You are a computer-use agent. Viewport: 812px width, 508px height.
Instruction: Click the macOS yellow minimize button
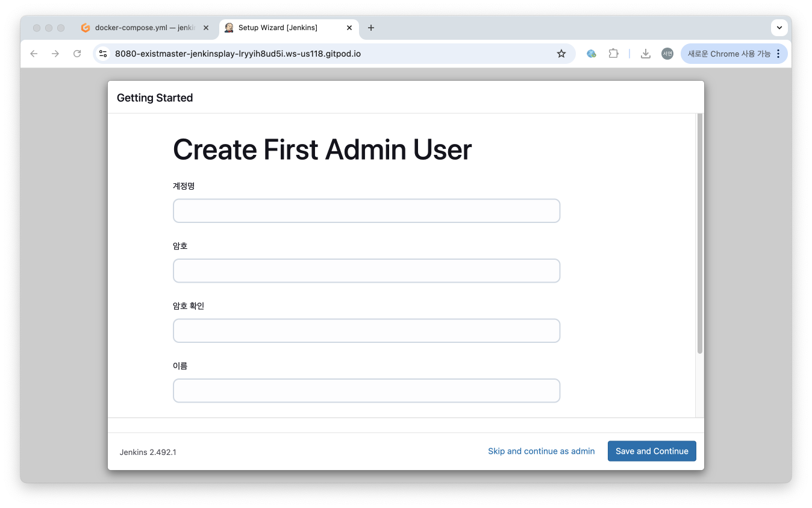49,28
